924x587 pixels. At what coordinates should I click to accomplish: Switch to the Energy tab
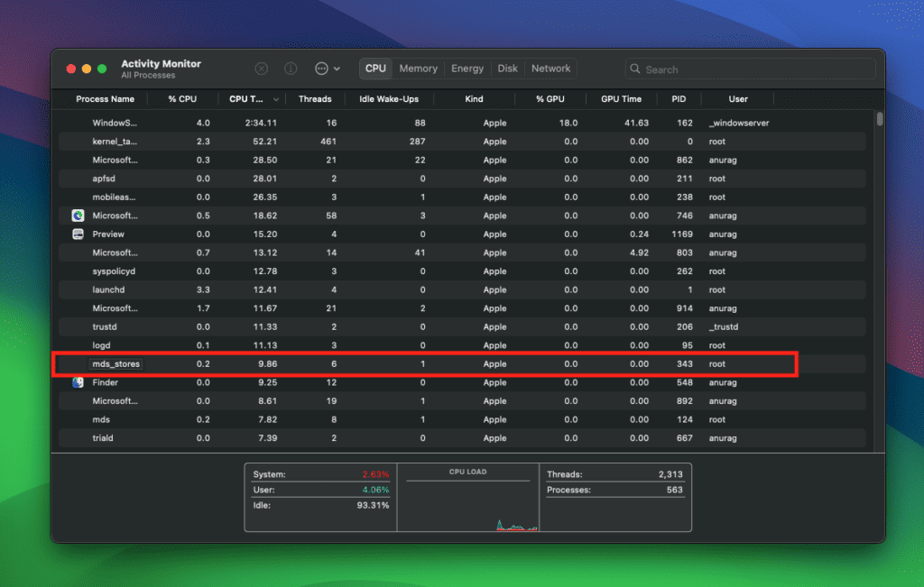(467, 69)
